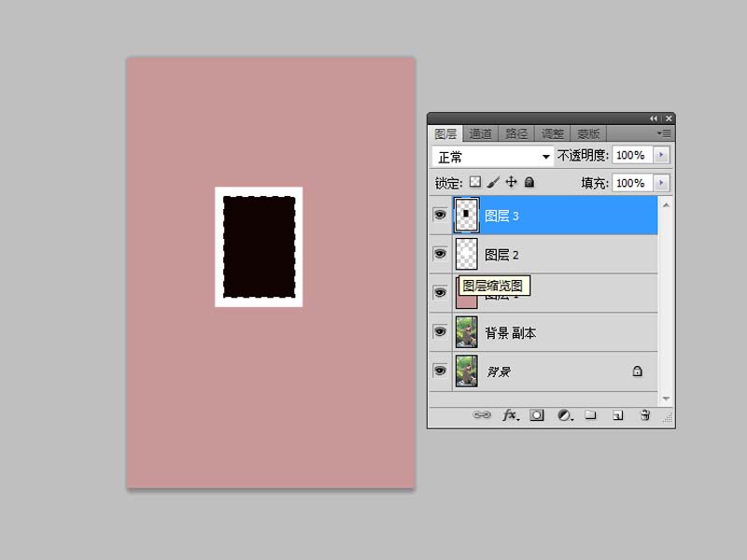The image size is (747, 560).
Task: Select 图层 2 layer thumbnail
Action: (x=466, y=254)
